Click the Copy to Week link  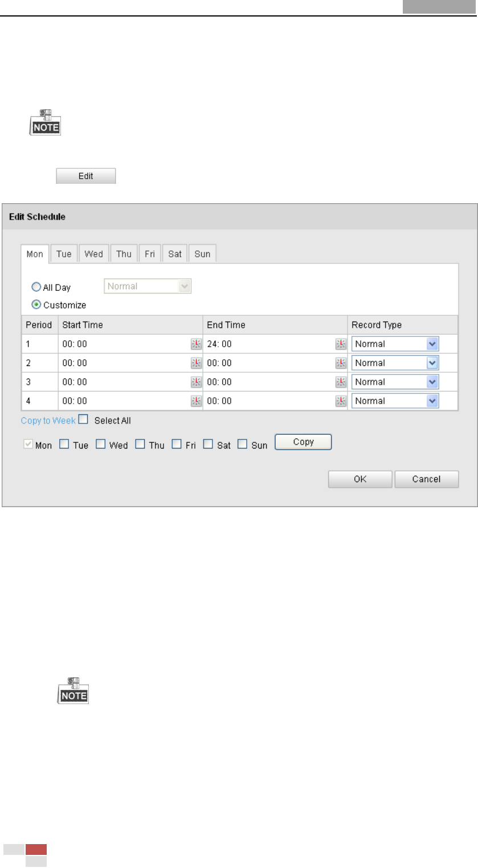(48, 421)
